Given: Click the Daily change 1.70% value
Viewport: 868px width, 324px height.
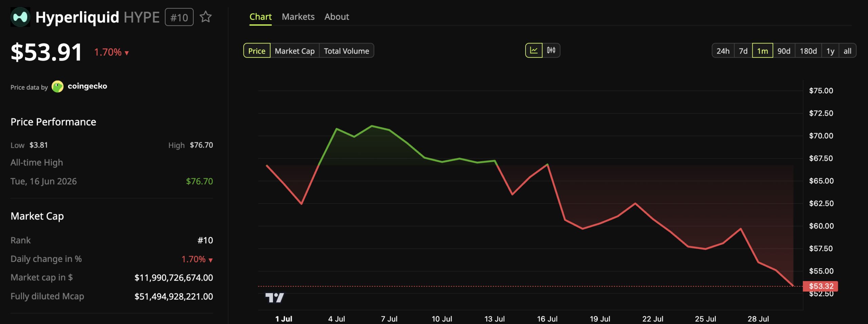Looking at the screenshot, I should pyautogui.click(x=197, y=259).
